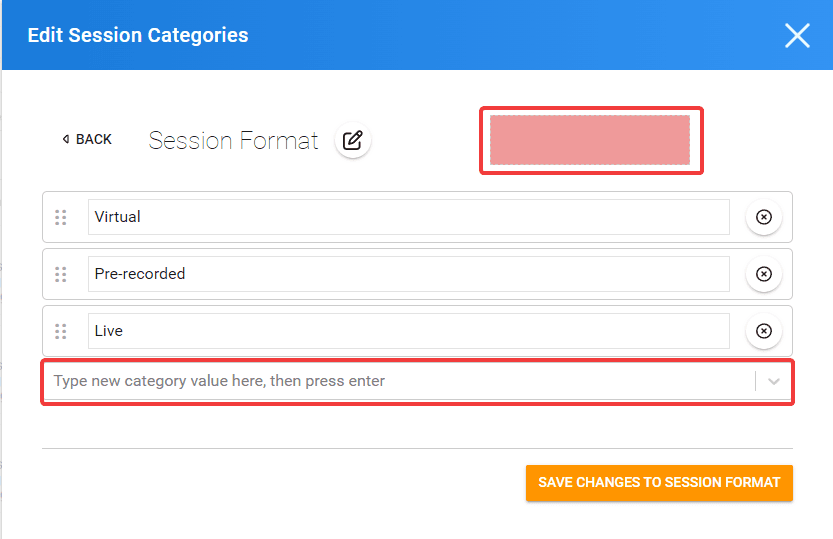Click the Edit Session Categories title
This screenshot has width=833, height=539.
coord(138,35)
